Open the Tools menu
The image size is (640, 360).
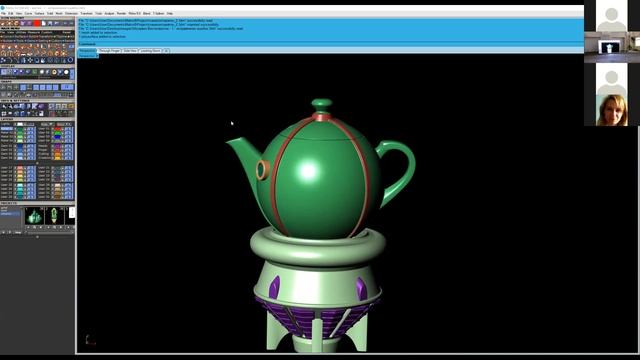98,13
